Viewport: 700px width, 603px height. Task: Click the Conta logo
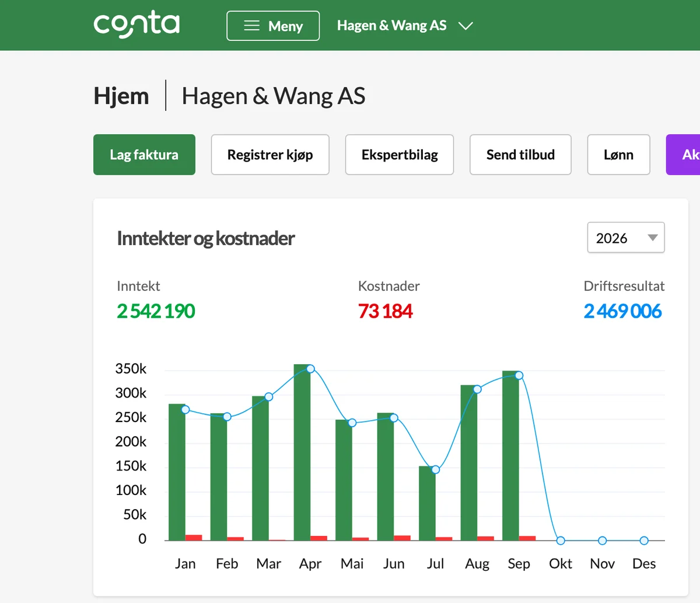point(136,25)
